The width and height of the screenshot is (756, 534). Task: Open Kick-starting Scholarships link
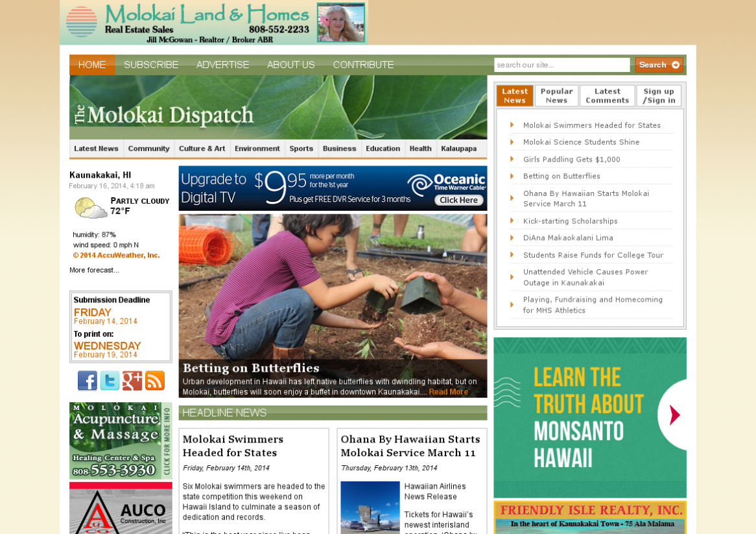[x=570, y=221]
